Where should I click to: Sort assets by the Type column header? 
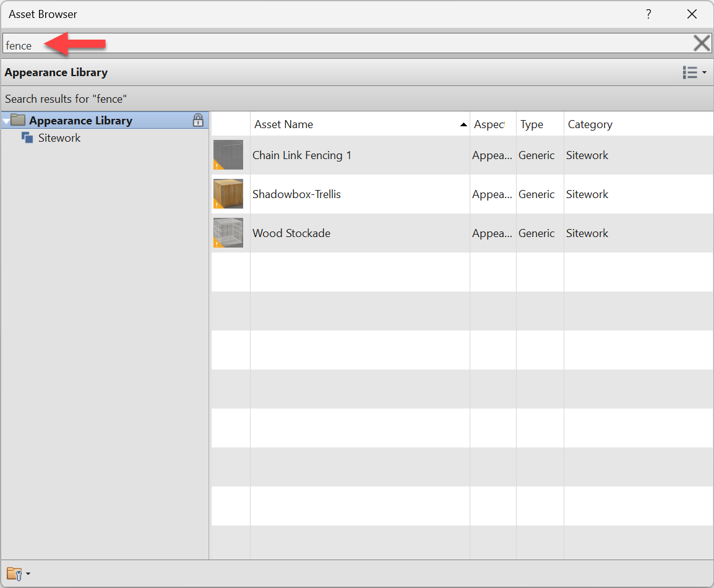coord(532,124)
